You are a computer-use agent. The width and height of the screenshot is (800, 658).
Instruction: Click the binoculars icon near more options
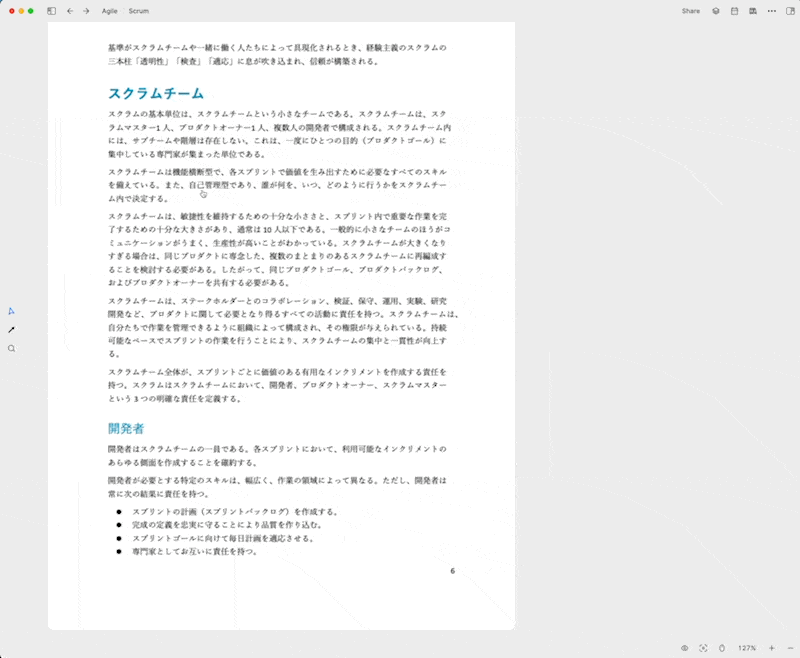point(753,11)
